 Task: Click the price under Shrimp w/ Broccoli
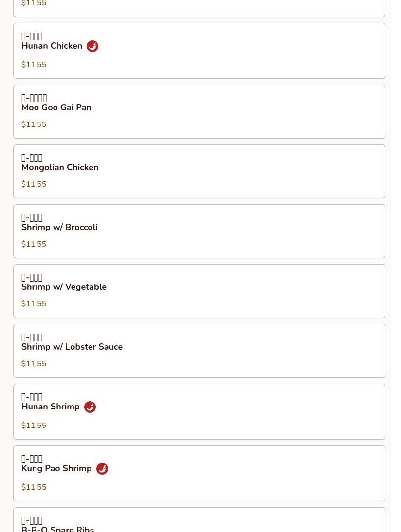(x=34, y=244)
